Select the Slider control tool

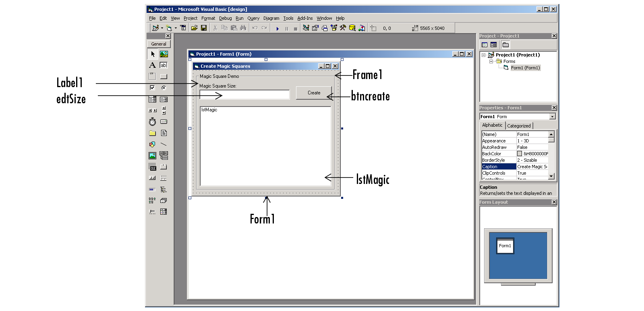point(153,212)
